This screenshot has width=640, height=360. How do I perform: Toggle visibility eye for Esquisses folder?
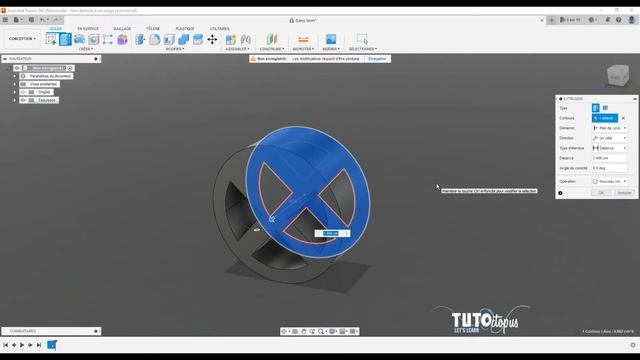[x=23, y=100]
